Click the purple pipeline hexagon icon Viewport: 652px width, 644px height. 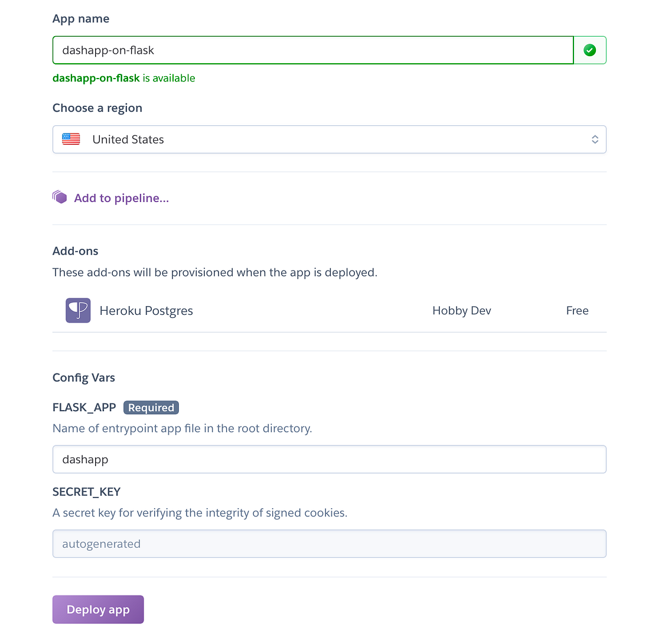(x=60, y=197)
